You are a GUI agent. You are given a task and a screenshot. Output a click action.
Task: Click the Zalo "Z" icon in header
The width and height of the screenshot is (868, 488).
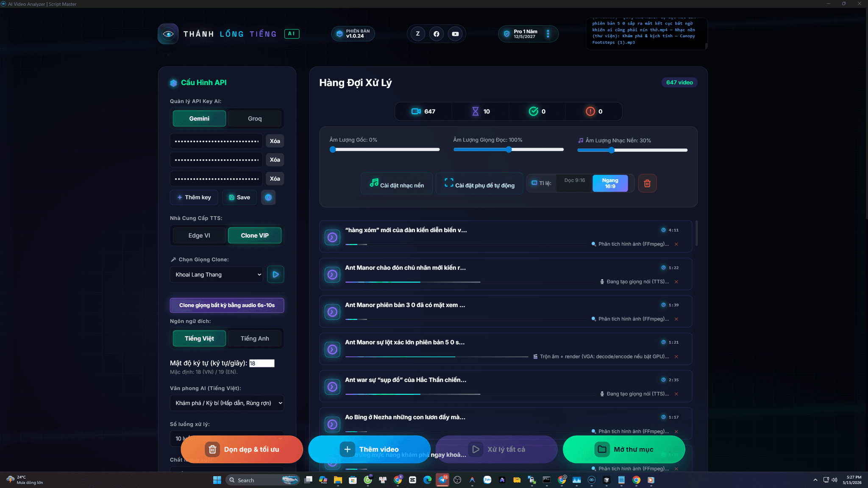coord(418,34)
